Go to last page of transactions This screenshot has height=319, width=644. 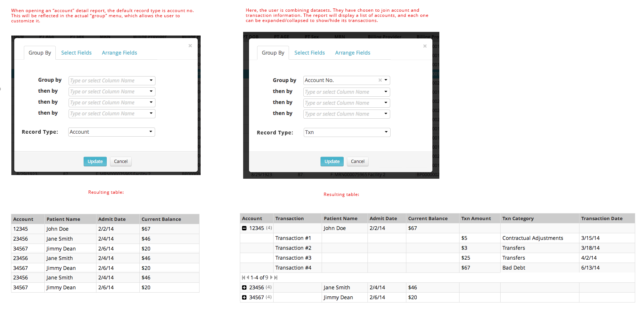click(x=276, y=278)
